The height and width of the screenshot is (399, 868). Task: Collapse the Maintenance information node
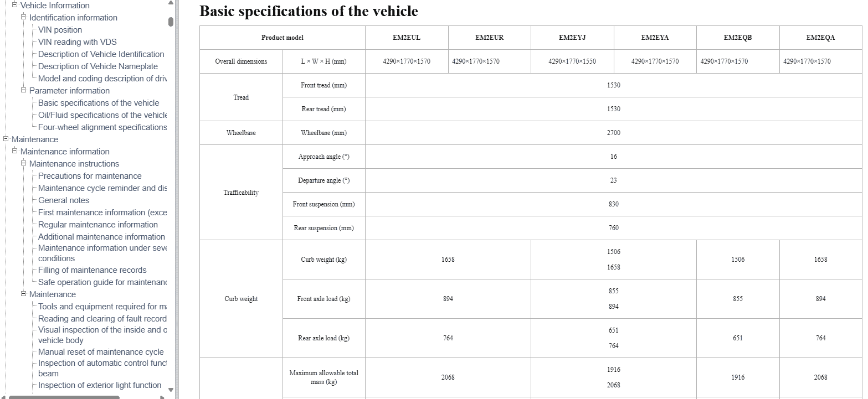[15, 151]
